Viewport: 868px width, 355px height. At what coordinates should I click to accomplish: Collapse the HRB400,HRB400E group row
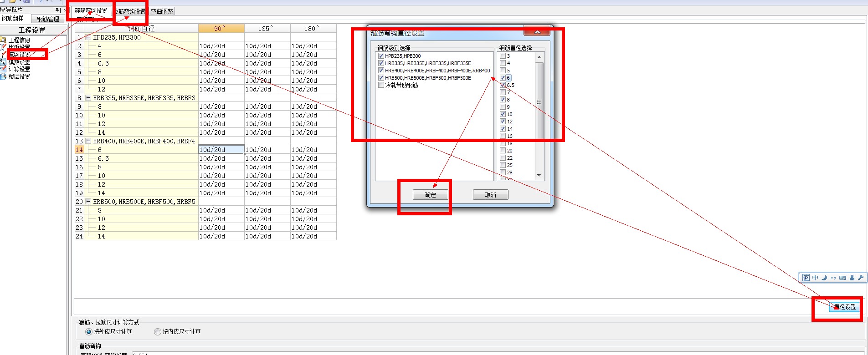pos(88,141)
